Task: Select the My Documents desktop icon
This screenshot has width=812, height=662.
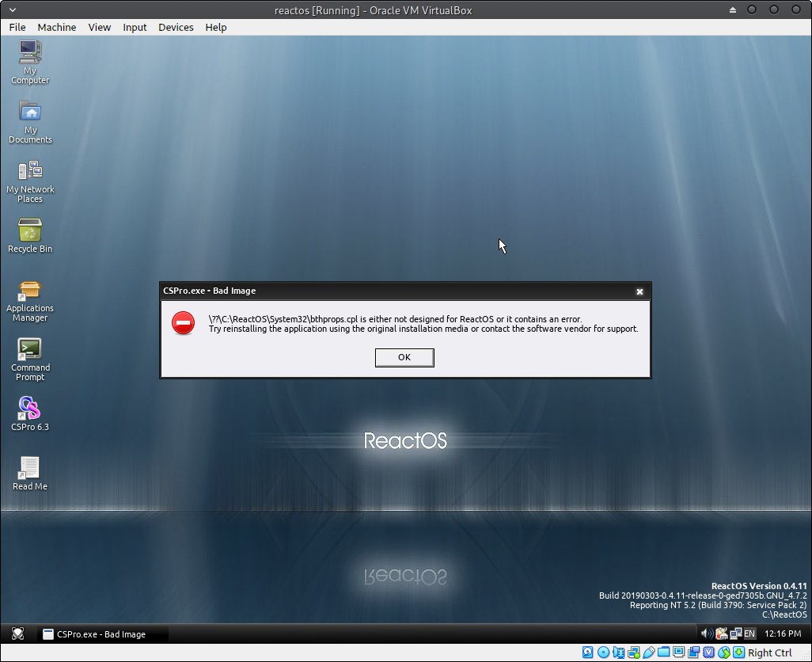Action: click(30, 122)
